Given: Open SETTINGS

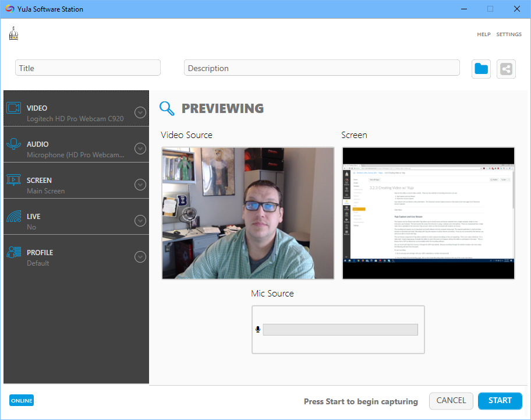Looking at the screenshot, I should (x=509, y=34).
